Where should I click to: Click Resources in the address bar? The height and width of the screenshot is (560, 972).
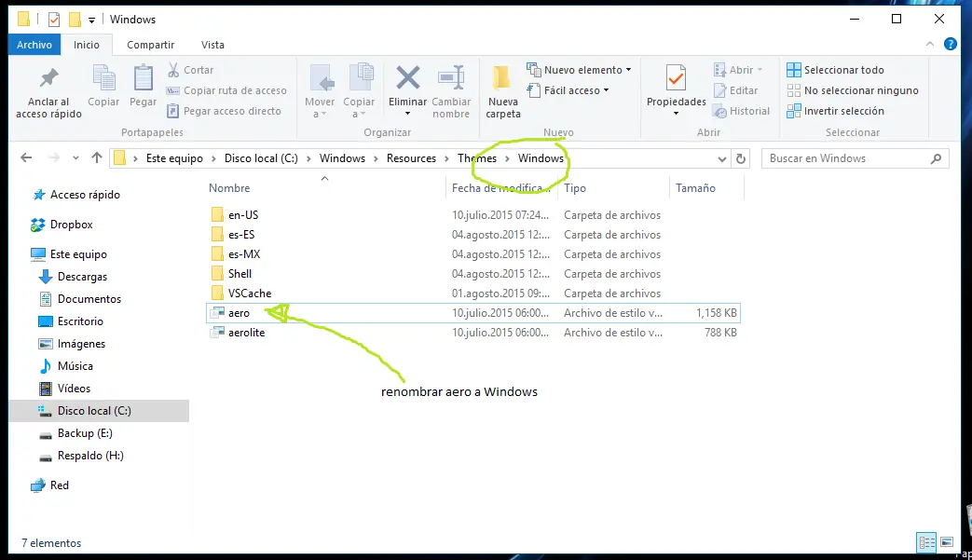[411, 158]
